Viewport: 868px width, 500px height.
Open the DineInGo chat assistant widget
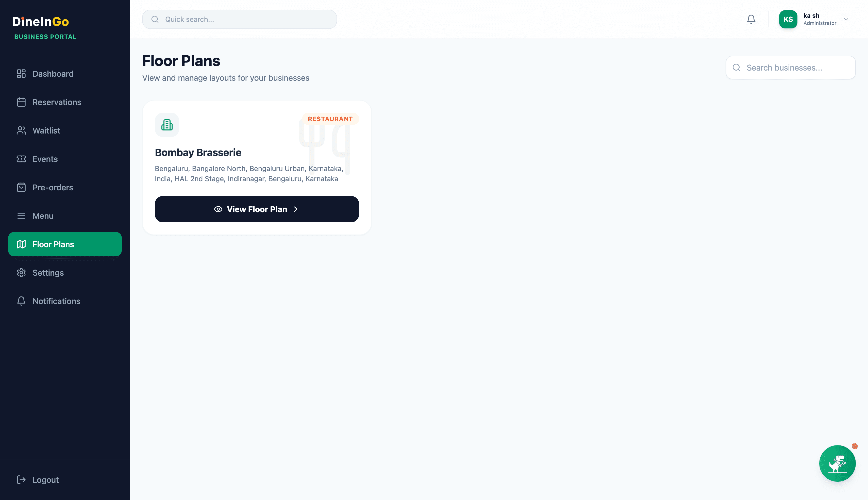[838, 463]
